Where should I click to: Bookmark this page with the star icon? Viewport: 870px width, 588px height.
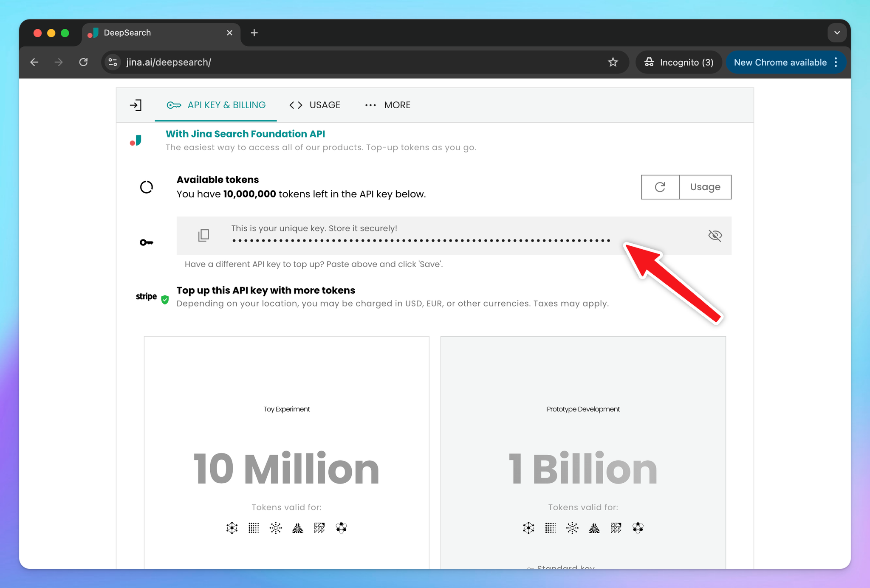pyautogui.click(x=613, y=62)
